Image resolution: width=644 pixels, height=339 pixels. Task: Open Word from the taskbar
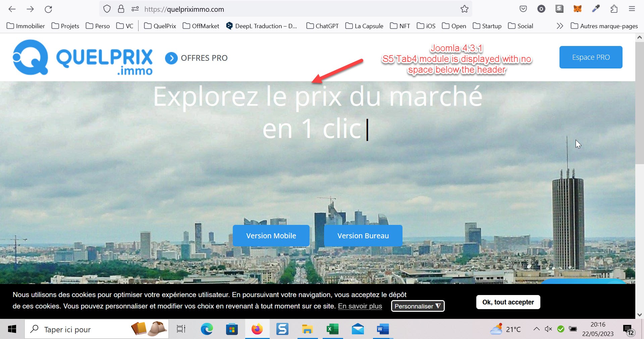(x=383, y=329)
